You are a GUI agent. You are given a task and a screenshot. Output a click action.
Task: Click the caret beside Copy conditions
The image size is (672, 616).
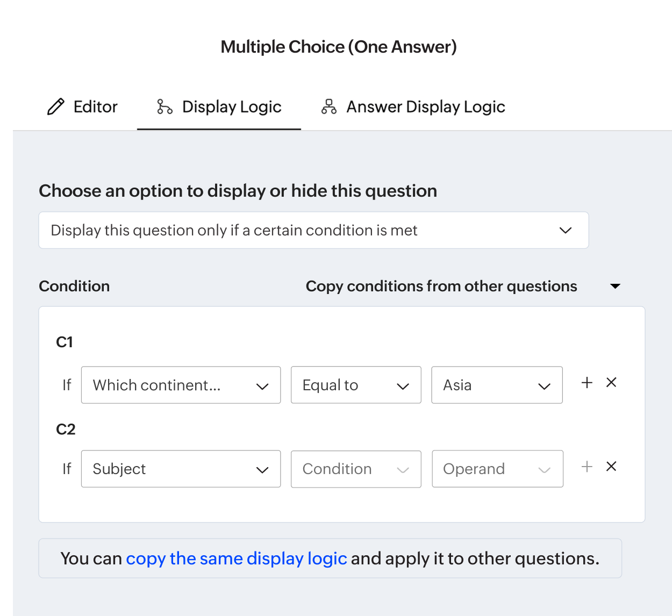point(616,286)
